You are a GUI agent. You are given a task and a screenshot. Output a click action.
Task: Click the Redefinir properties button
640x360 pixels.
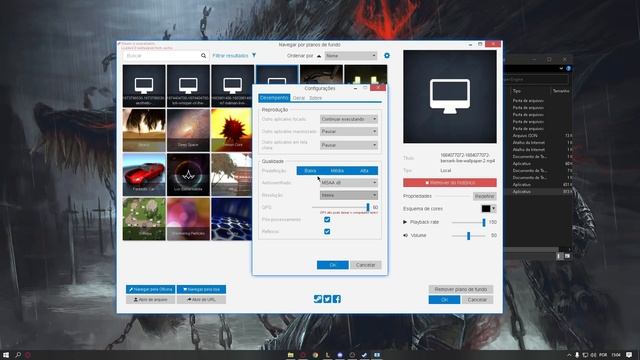tap(484, 196)
